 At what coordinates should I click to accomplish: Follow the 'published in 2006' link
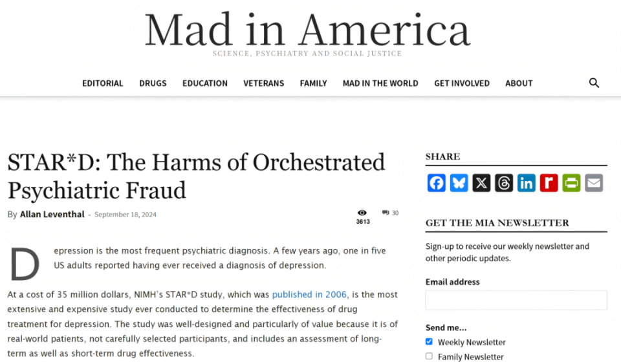[310, 294]
